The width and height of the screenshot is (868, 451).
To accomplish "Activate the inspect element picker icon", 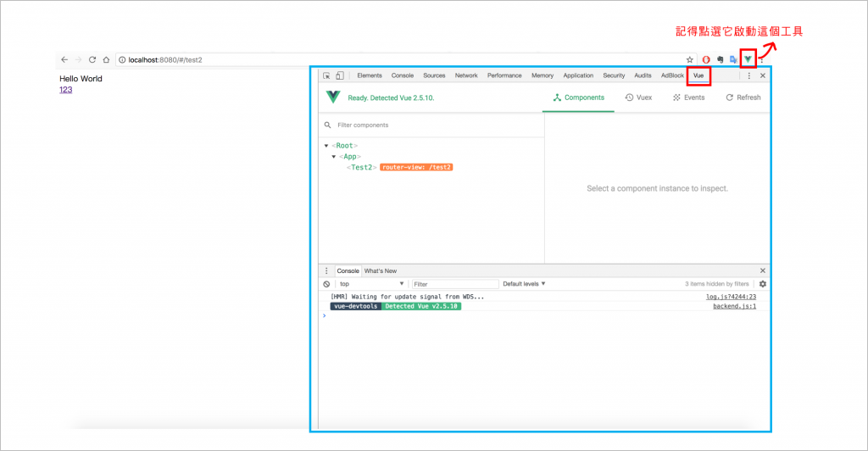I will coord(326,75).
